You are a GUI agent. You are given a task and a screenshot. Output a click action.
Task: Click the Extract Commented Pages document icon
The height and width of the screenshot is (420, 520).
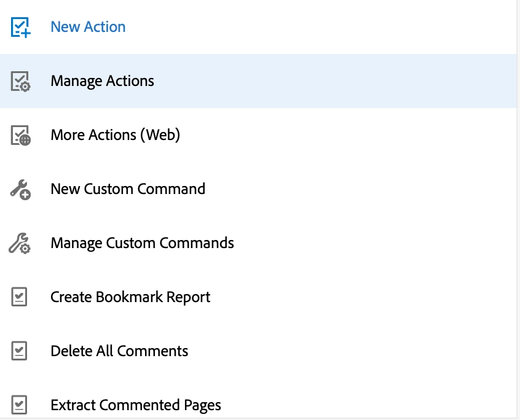pyautogui.click(x=20, y=405)
